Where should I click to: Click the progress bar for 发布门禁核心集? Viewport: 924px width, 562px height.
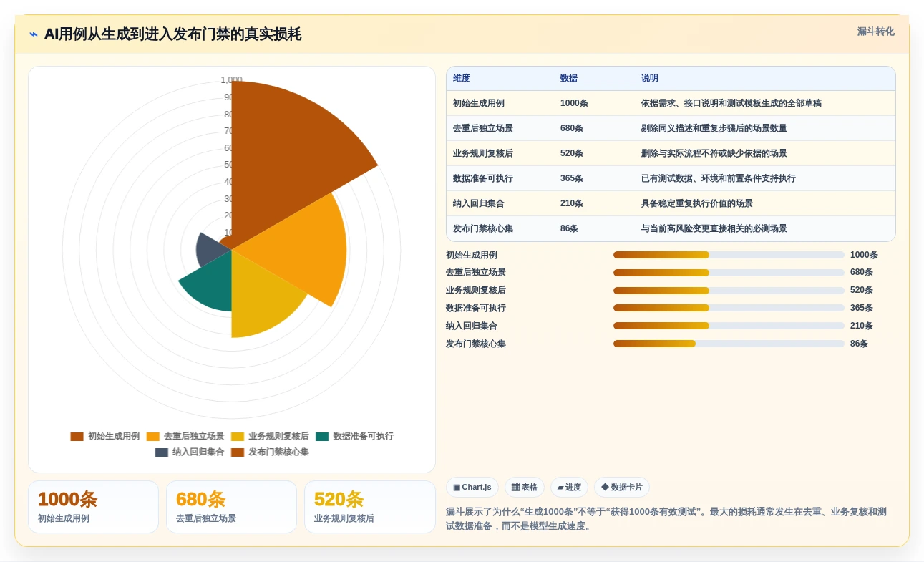pyautogui.click(x=729, y=344)
